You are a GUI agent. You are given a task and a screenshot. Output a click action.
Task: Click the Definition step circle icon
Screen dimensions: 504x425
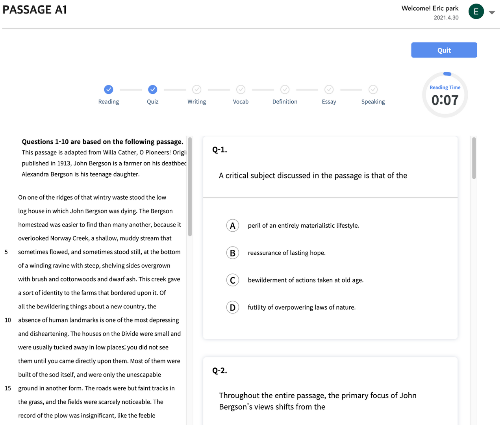tap(285, 89)
